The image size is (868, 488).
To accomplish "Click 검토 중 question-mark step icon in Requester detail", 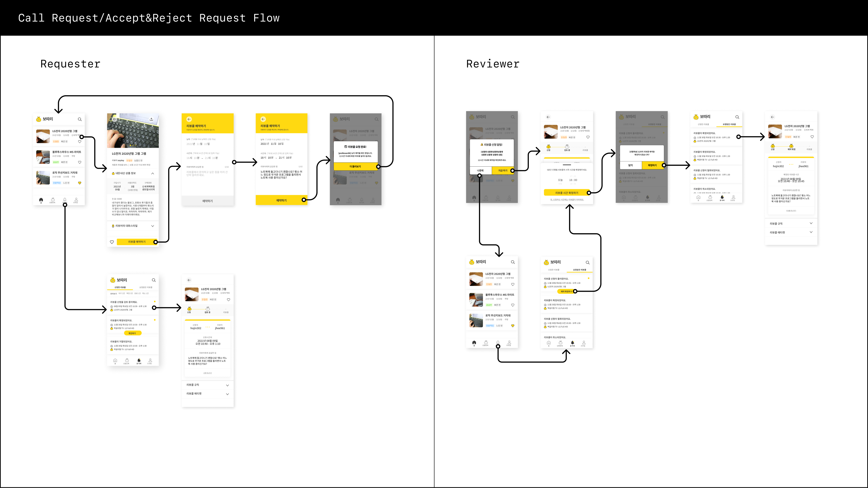I will point(207,309).
